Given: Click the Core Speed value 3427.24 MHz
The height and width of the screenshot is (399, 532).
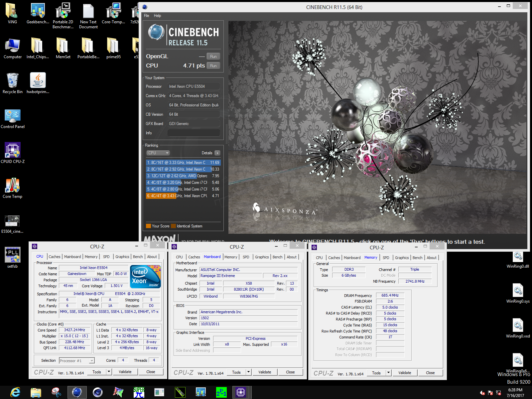Looking at the screenshot, I should [75, 330].
